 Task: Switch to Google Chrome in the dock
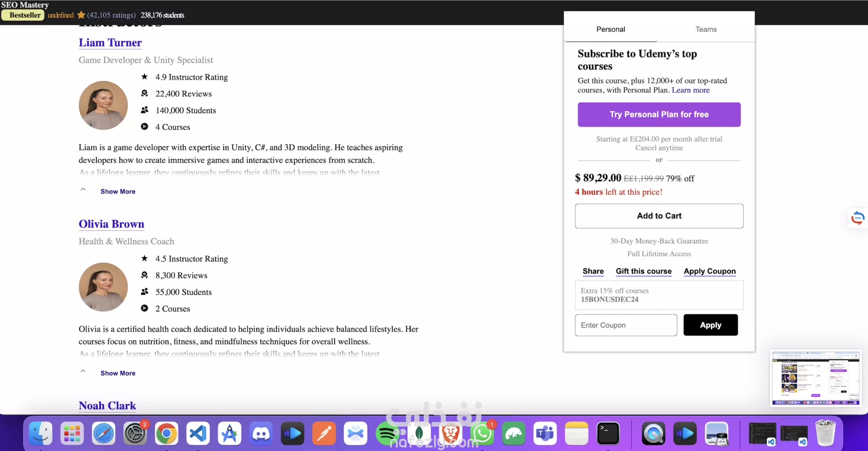(x=166, y=434)
